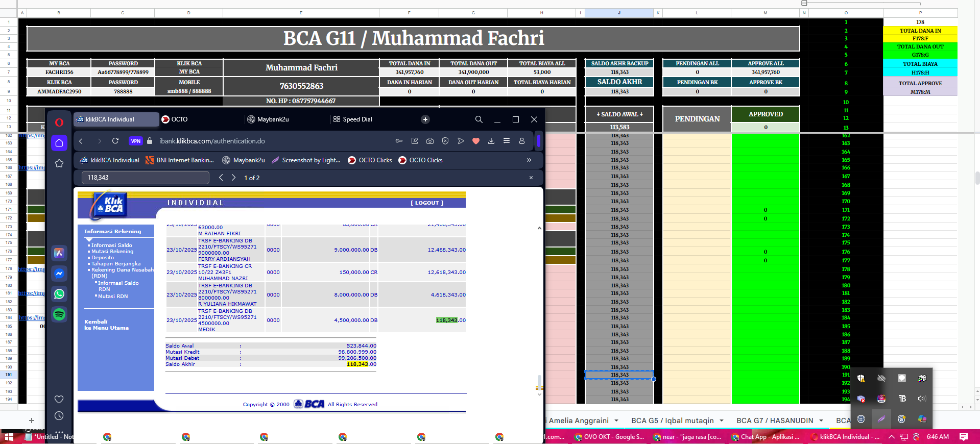Image resolution: width=980 pixels, height=444 pixels.
Task: Open the Maybank2u bookmark in bookmarks bar
Action: [x=244, y=160]
